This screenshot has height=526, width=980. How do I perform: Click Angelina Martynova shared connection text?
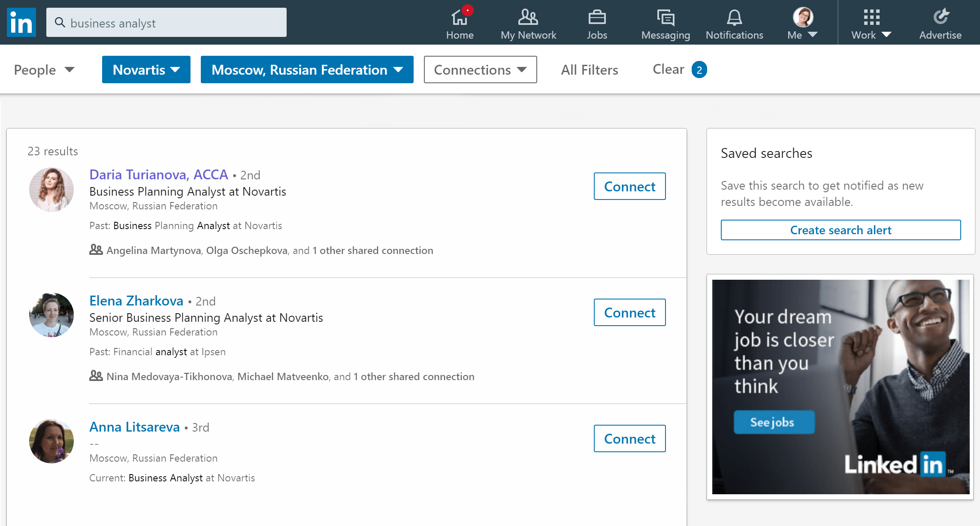click(154, 251)
